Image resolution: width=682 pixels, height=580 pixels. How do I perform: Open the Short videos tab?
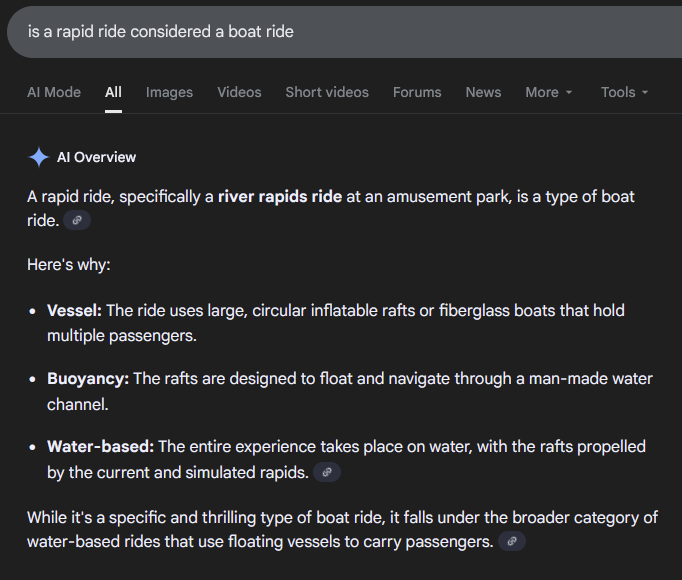click(327, 92)
